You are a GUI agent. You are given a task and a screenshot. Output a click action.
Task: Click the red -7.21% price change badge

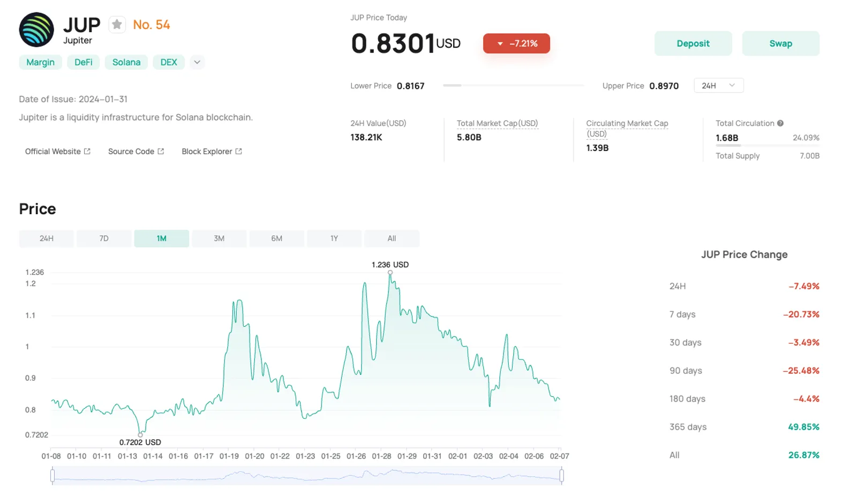516,43
